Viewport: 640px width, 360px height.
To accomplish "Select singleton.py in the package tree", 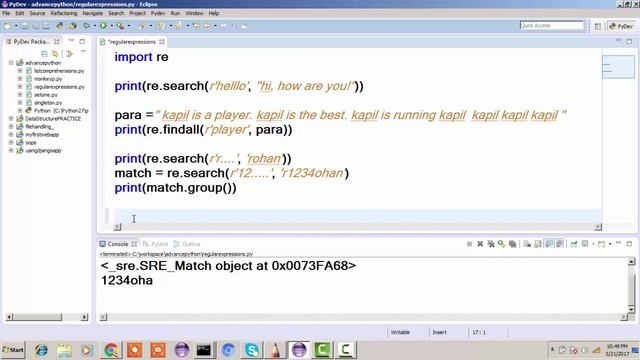I will (48, 102).
